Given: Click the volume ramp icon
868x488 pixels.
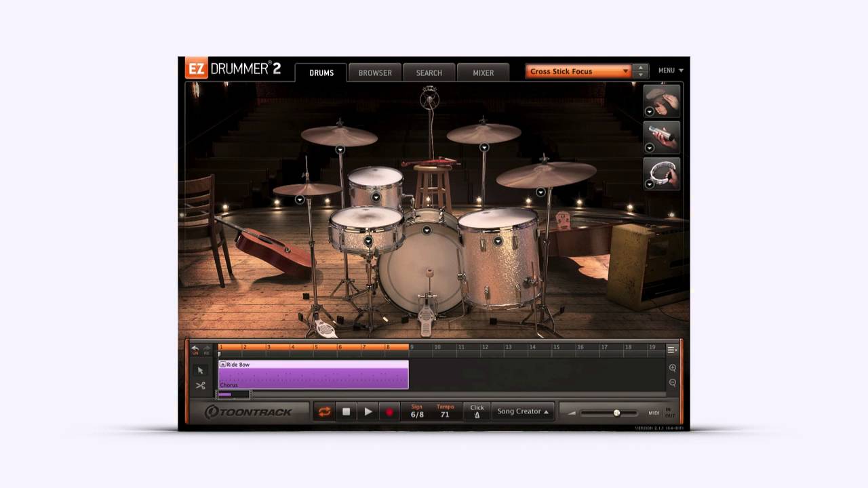Looking at the screenshot, I should point(572,413).
